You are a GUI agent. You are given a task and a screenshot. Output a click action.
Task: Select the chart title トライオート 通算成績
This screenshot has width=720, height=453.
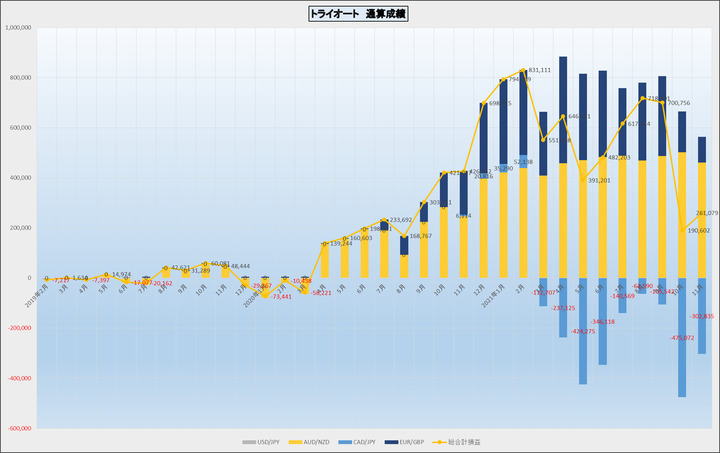(x=358, y=14)
